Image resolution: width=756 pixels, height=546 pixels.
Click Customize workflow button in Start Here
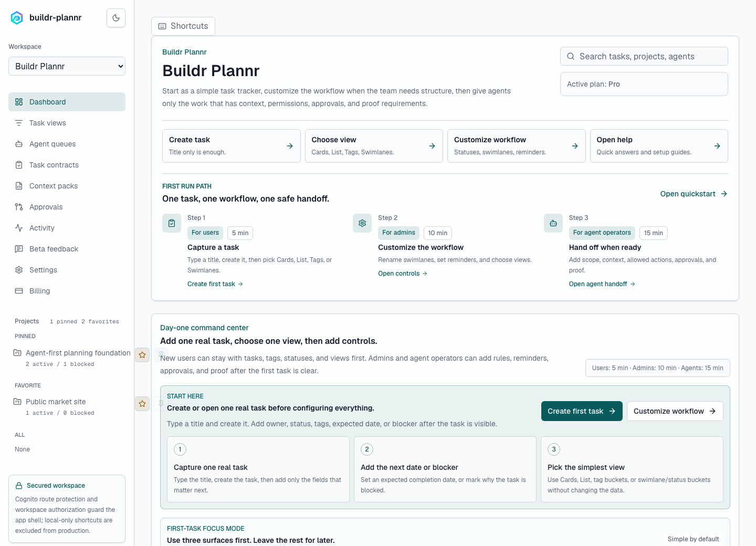point(675,411)
